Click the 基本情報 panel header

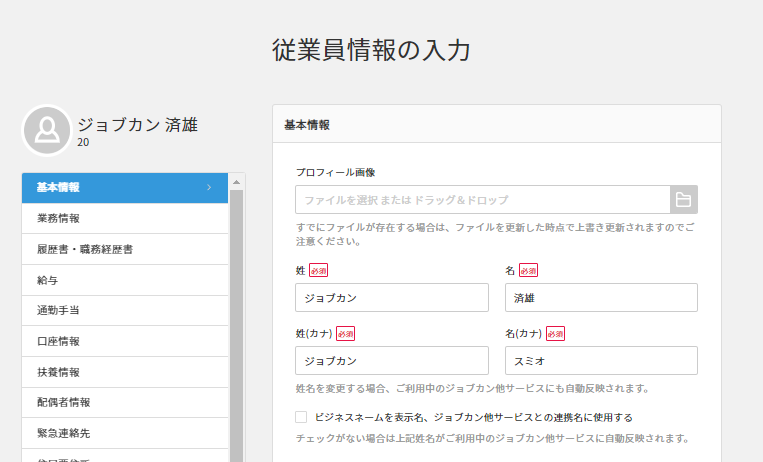pyautogui.click(x=497, y=124)
